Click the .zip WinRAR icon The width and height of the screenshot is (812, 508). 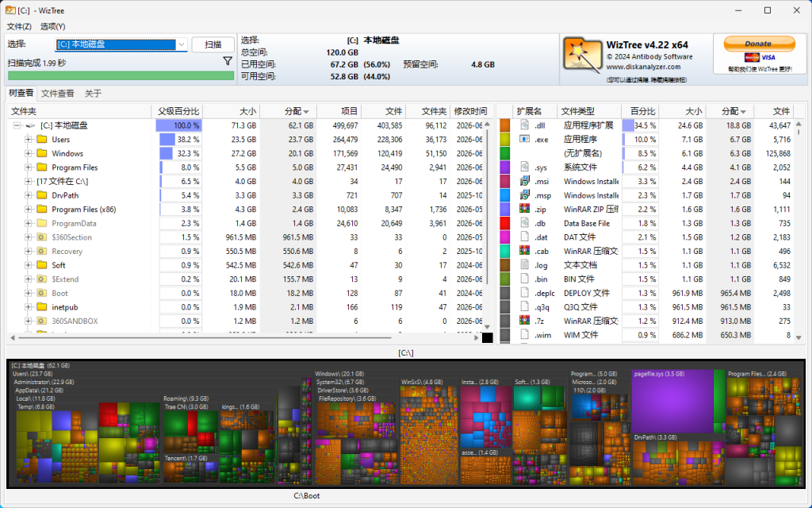tap(525, 209)
